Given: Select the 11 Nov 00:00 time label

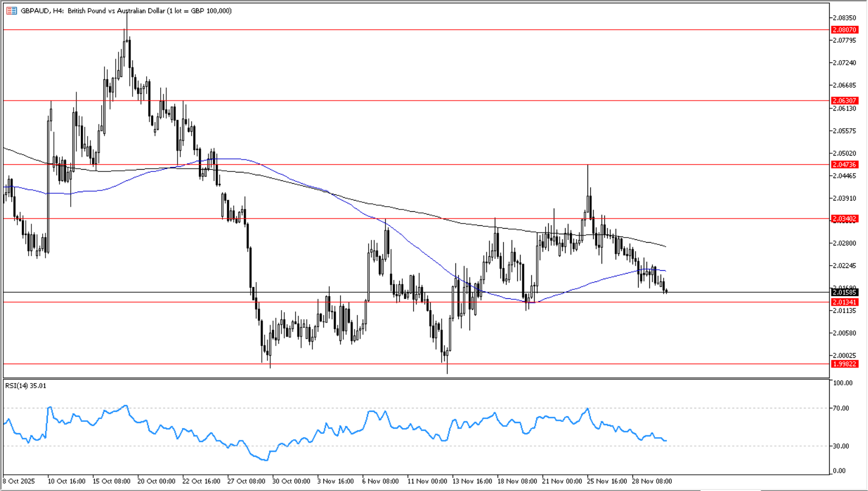Looking at the screenshot, I should (x=427, y=481).
